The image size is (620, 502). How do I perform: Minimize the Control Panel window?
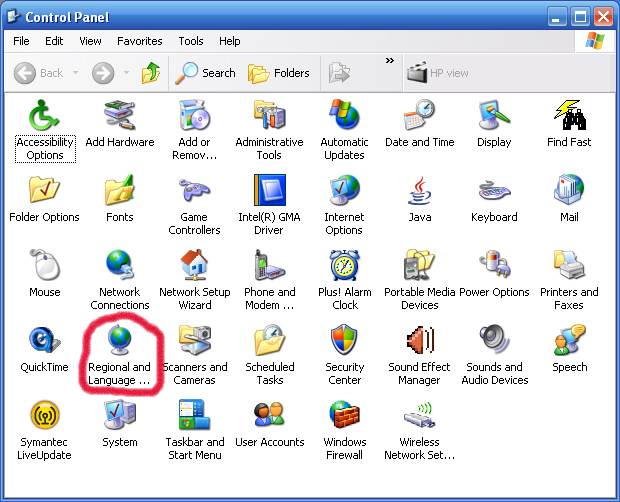tap(557, 17)
